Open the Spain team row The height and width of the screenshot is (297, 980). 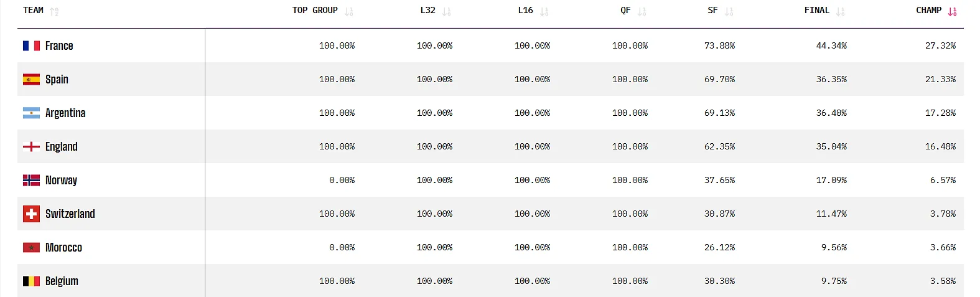point(490,79)
